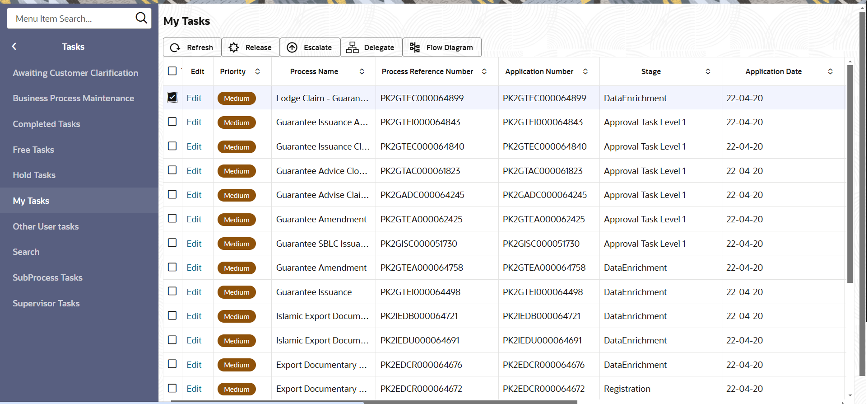Click the search magnifier icon
Image resolution: width=868 pixels, height=404 pixels.
click(141, 18)
